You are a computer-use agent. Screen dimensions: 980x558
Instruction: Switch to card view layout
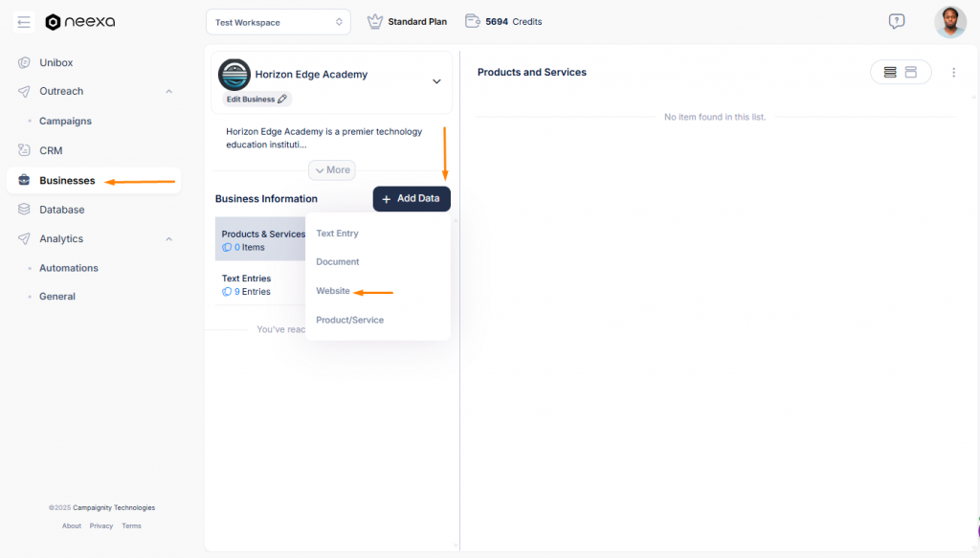click(x=911, y=72)
